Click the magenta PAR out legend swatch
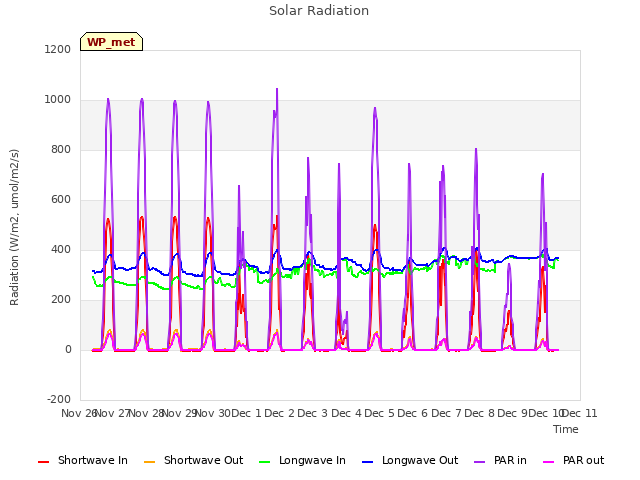Image resolution: width=640 pixels, height=480 pixels. (x=549, y=462)
